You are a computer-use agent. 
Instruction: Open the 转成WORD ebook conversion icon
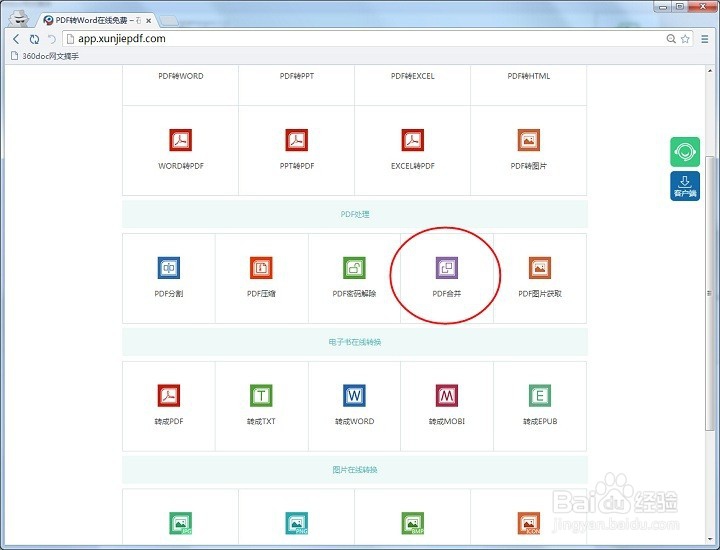(x=354, y=395)
